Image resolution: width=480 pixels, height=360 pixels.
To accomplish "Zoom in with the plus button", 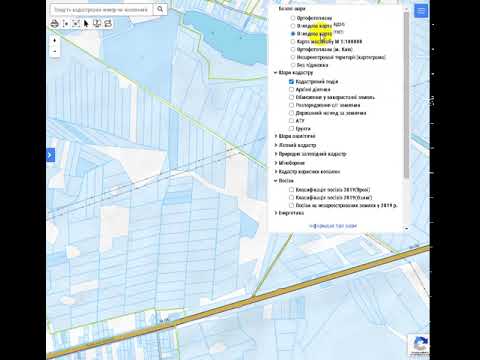I will [55, 40].
